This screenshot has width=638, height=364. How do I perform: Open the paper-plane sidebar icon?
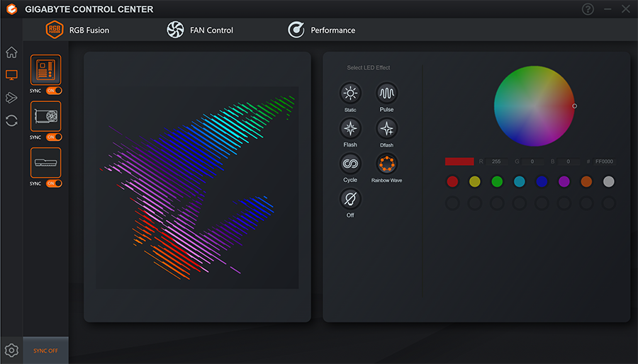point(11,98)
